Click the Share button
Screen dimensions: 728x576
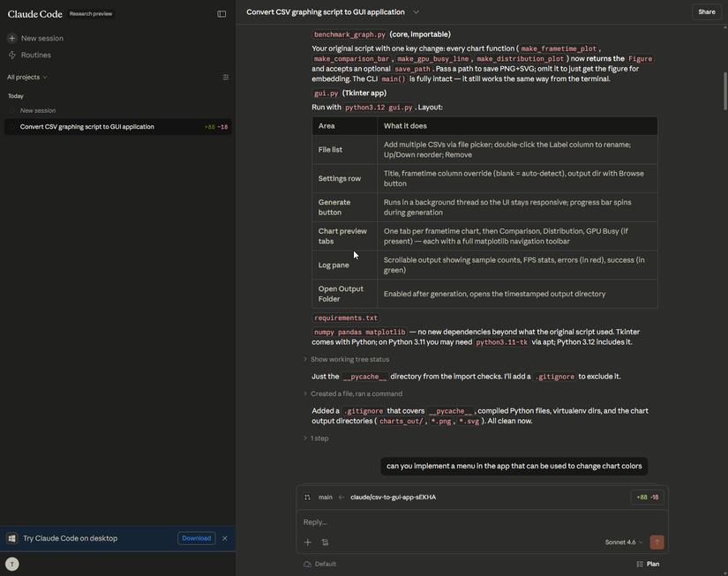point(706,12)
